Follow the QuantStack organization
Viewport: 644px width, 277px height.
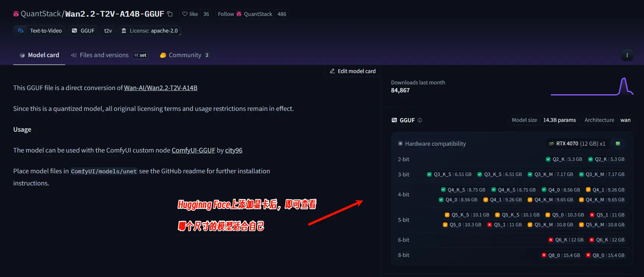(x=226, y=14)
